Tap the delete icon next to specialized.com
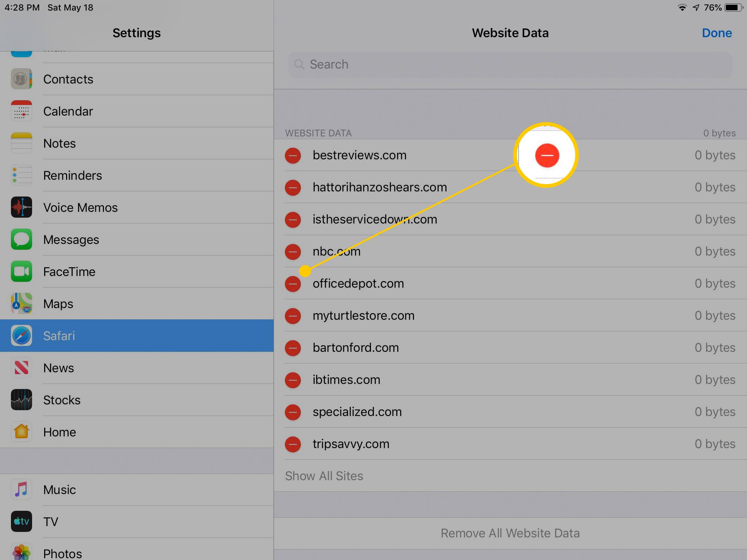Viewport: 747px width, 560px height. point(293,412)
